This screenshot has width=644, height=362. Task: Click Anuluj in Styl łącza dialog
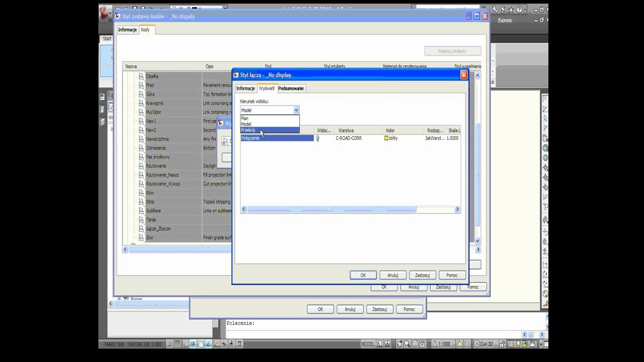393,275
